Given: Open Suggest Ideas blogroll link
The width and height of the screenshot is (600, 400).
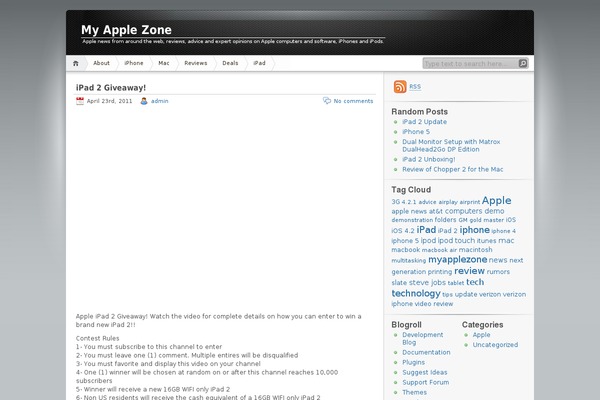Looking at the screenshot, I should [425, 372].
